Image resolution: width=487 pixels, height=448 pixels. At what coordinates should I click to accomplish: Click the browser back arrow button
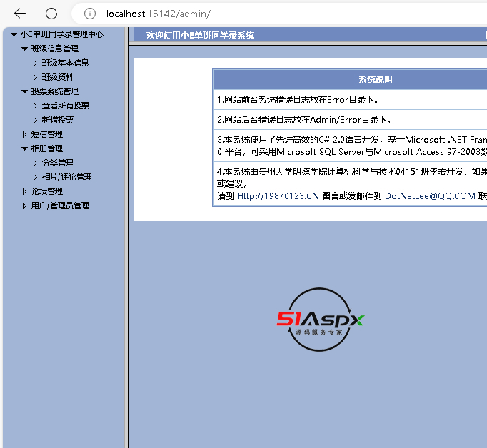tap(20, 14)
